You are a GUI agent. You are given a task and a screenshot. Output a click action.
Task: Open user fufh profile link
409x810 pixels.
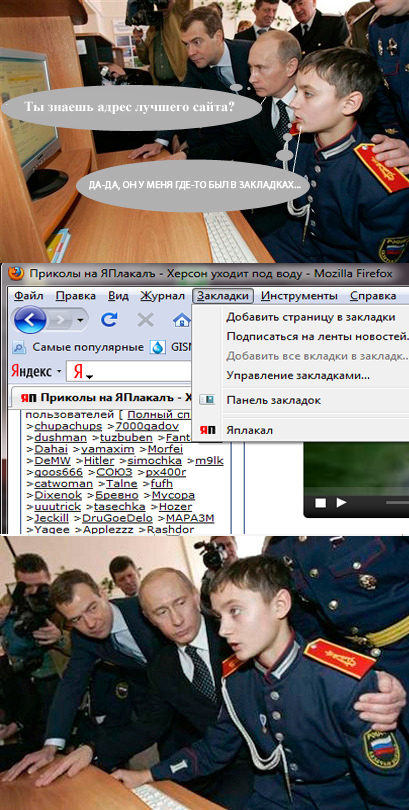pyautogui.click(x=162, y=484)
